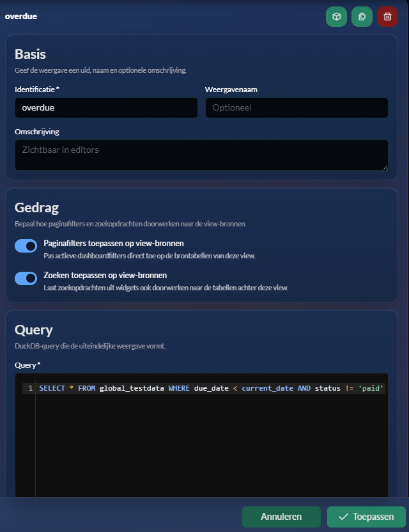This screenshot has height=532, width=409.
Task: Focus the Identificatie field containing overdue
Action: (106, 107)
